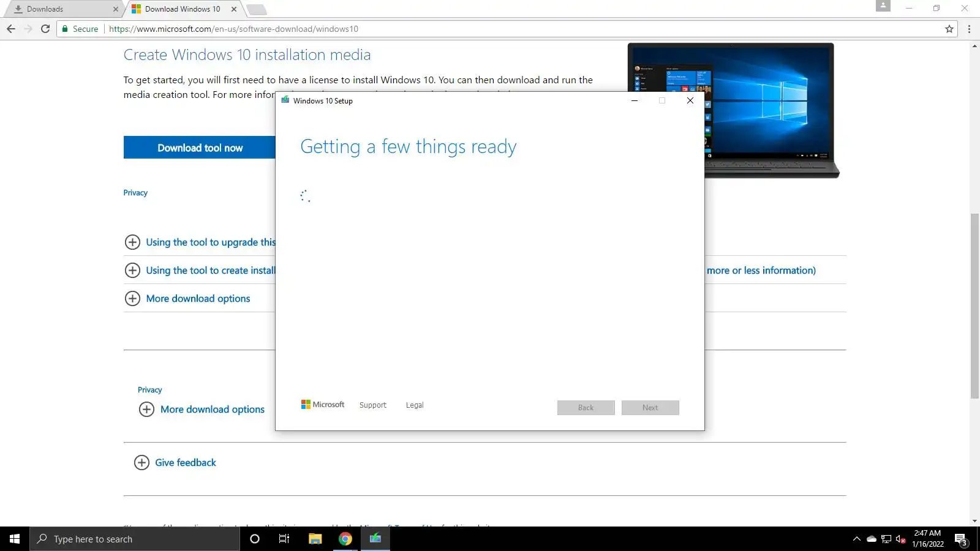The height and width of the screenshot is (551, 980).
Task: Click the scrollbar down arrow
Action: (974, 522)
